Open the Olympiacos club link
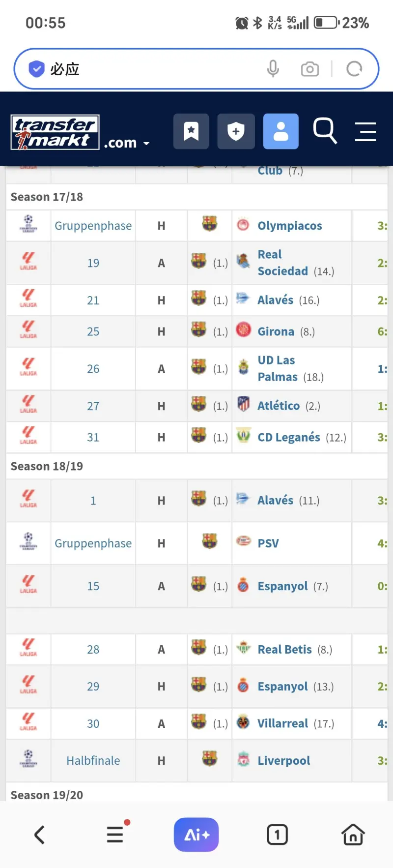This screenshot has height=868, width=393. (290, 226)
